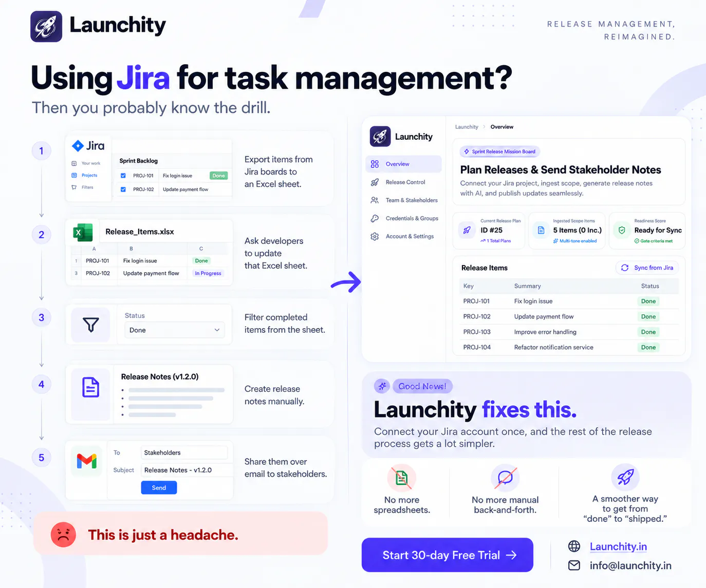Click the rocket icon in Current Release Plan card
The image size is (706, 588).
point(467,230)
